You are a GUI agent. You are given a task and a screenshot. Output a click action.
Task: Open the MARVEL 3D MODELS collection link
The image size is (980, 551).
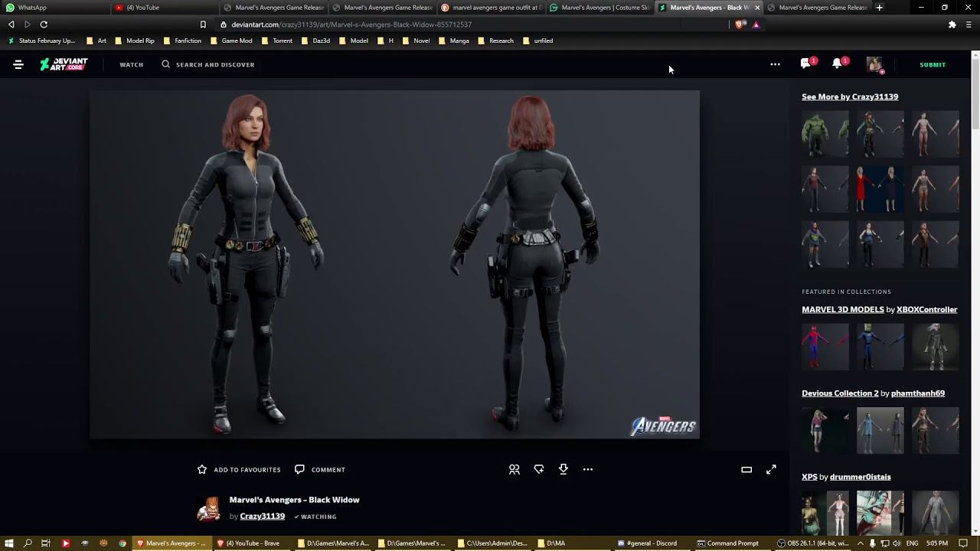tap(843, 309)
